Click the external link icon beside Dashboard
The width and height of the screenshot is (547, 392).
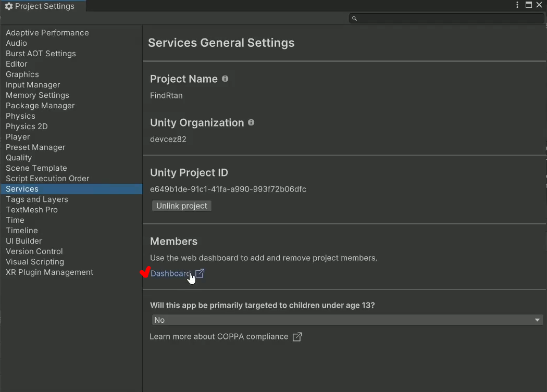[x=200, y=273]
